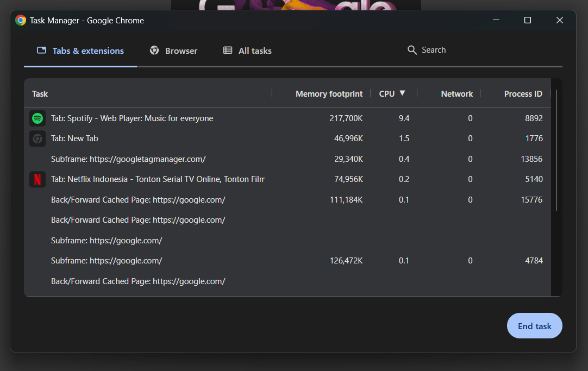
Task: Click the Chrome logo in title bar
Action: pos(21,21)
